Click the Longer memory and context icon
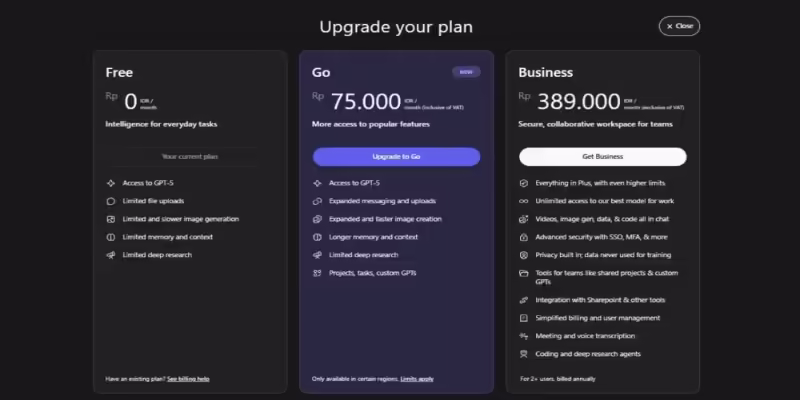Viewport: 800px width, 400px height. (317, 237)
